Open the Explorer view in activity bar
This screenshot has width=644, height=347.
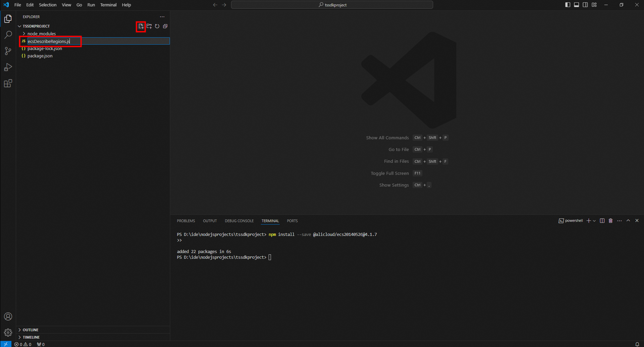pyautogui.click(x=8, y=19)
